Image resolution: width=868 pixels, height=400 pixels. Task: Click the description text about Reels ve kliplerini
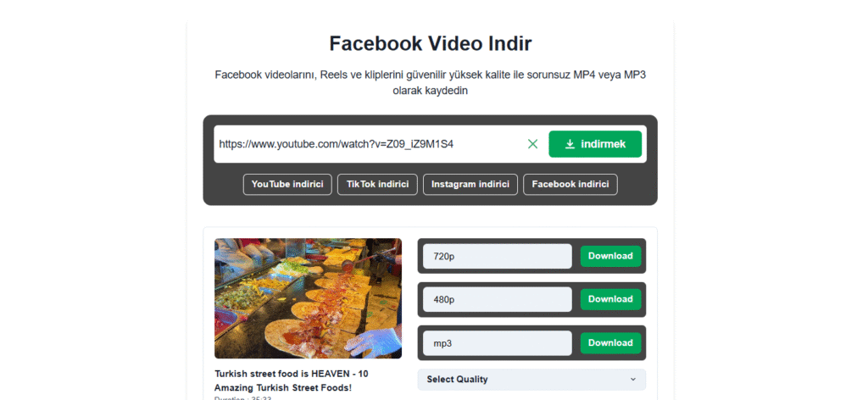[430, 82]
